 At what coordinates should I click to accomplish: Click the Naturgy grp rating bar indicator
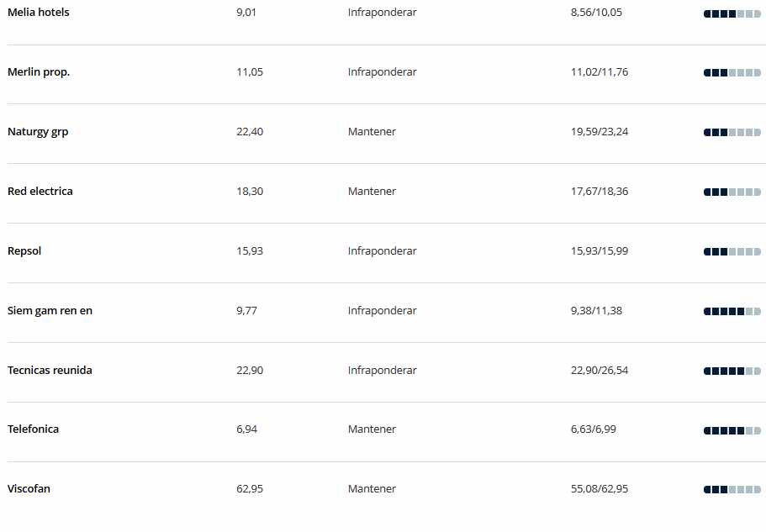732,132
